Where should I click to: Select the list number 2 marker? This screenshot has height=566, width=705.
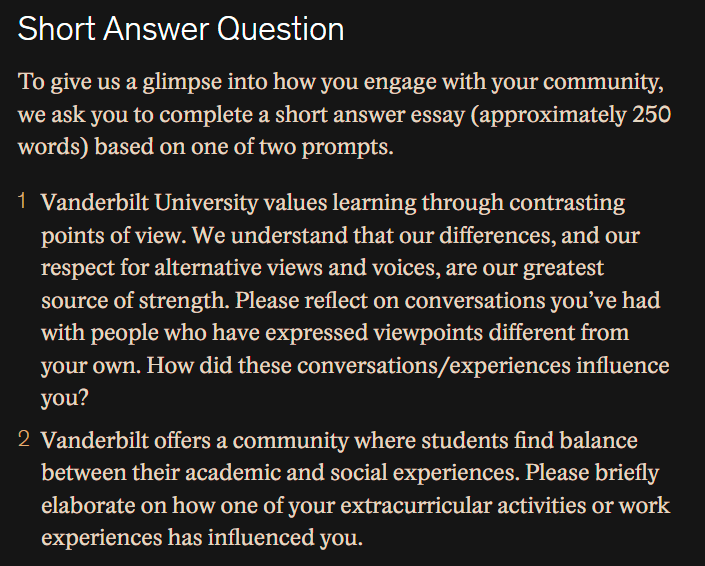tap(24, 439)
